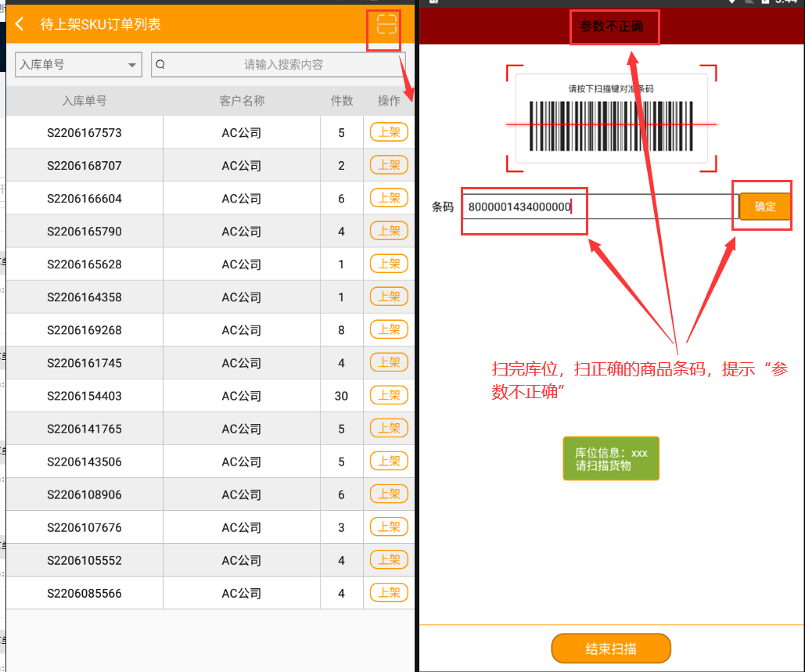
Task: Open the barcode scanner icon in header
Action: 386,24
